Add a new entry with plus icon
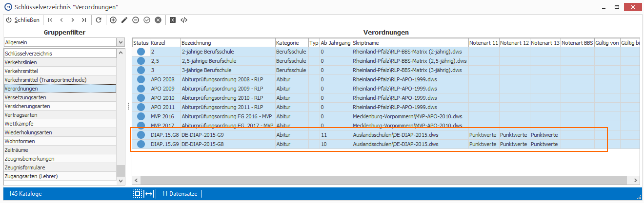 [x=113, y=20]
